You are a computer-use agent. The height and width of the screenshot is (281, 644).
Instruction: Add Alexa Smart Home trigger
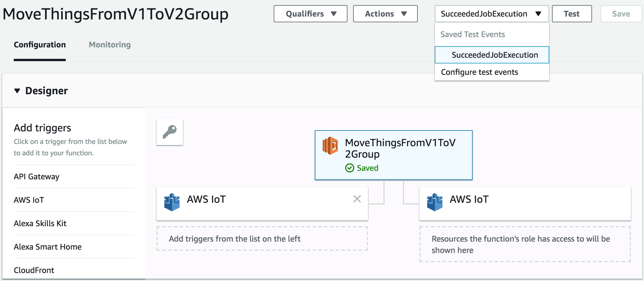pyautogui.click(x=48, y=247)
